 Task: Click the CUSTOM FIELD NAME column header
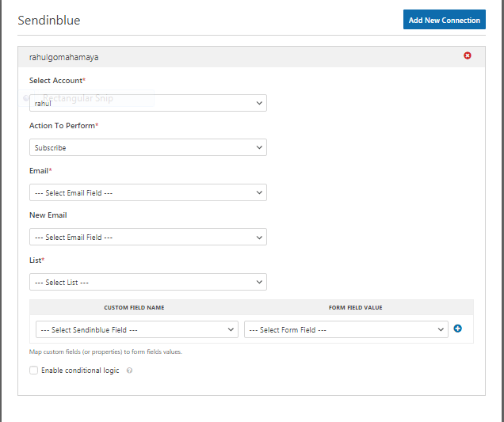point(134,308)
